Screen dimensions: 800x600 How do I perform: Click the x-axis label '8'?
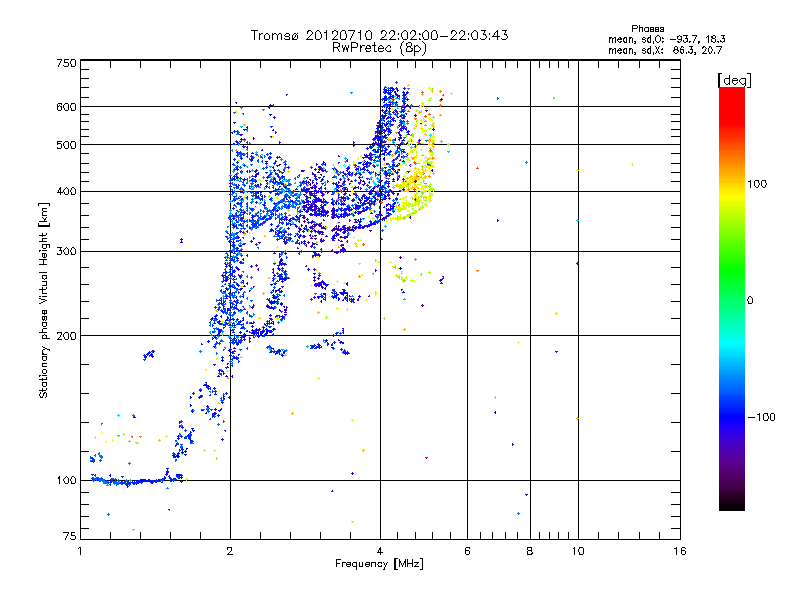tap(530, 551)
